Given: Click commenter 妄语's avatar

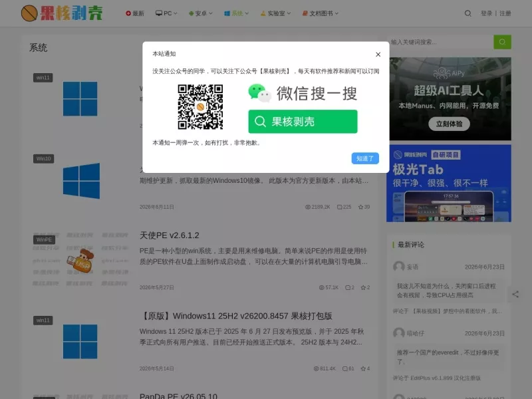Looking at the screenshot, I should [398, 267].
